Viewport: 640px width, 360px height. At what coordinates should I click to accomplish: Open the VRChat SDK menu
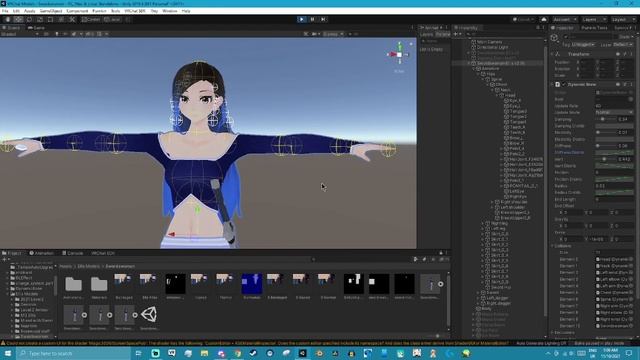tap(135, 11)
